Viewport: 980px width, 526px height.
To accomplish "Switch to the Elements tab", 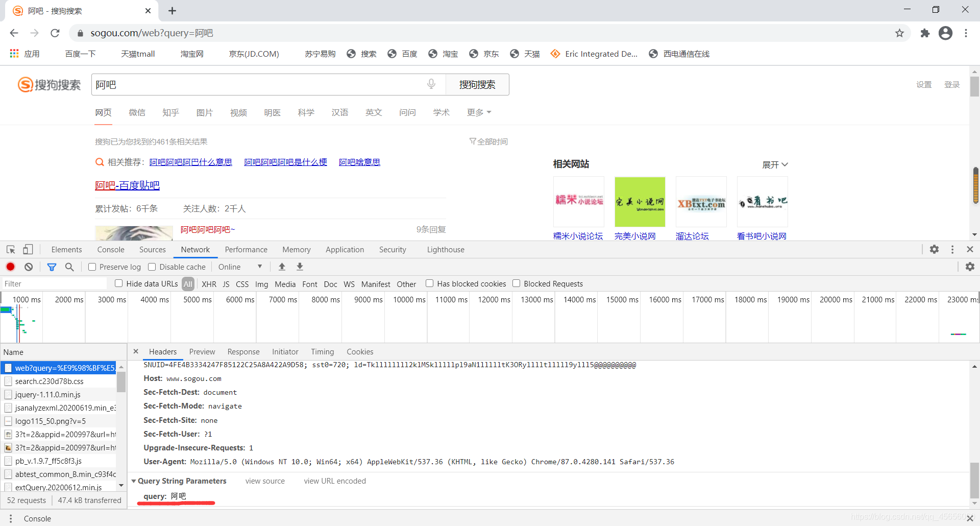I will [x=66, y=250].
